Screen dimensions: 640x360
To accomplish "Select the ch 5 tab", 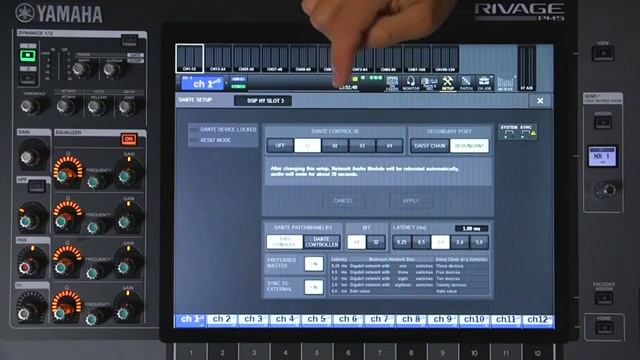I will 317,320.
